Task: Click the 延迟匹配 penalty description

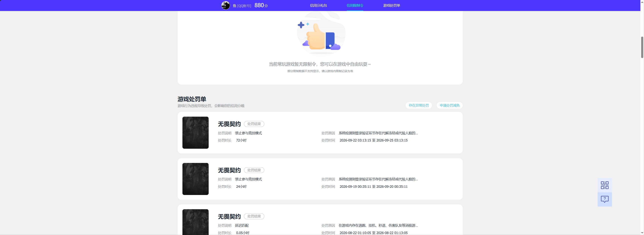Action: (242, 226)
